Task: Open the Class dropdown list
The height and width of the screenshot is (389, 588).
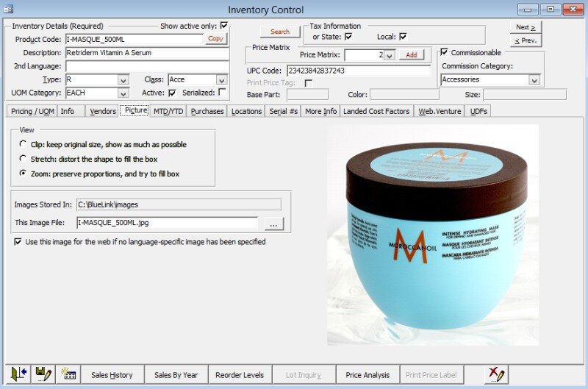Action: (221, 79)
